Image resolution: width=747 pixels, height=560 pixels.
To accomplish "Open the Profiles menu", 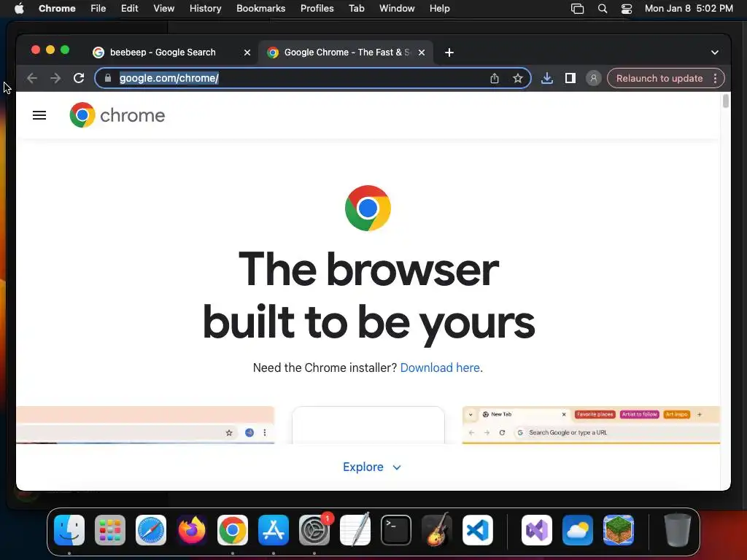I will coord(317,9).
